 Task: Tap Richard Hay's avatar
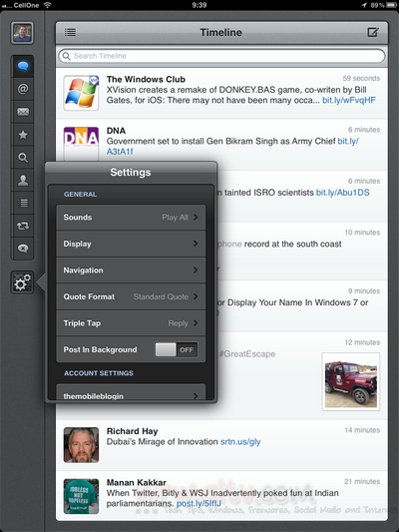coord(81,445)
